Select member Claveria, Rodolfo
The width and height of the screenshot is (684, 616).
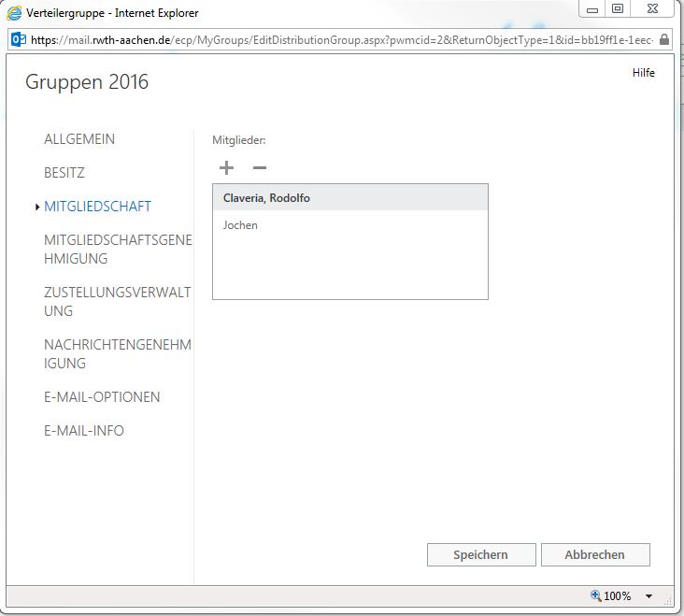pyautogui.click(x=266, y=198)
